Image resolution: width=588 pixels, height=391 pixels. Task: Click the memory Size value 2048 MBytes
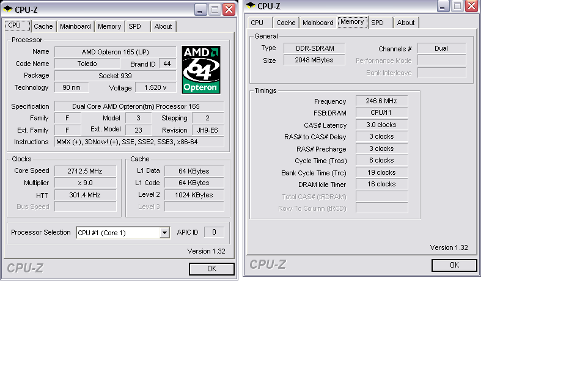(x=314, y=60)
